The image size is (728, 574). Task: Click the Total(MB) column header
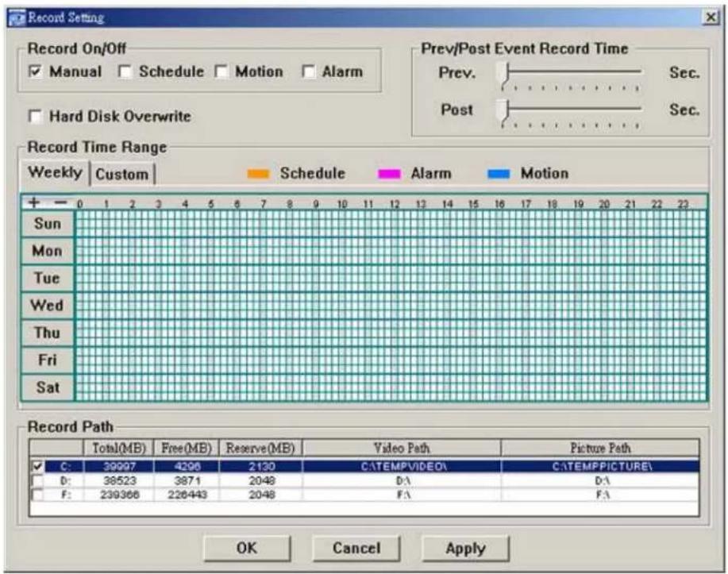pyautogui.click(x=119, y=448)
